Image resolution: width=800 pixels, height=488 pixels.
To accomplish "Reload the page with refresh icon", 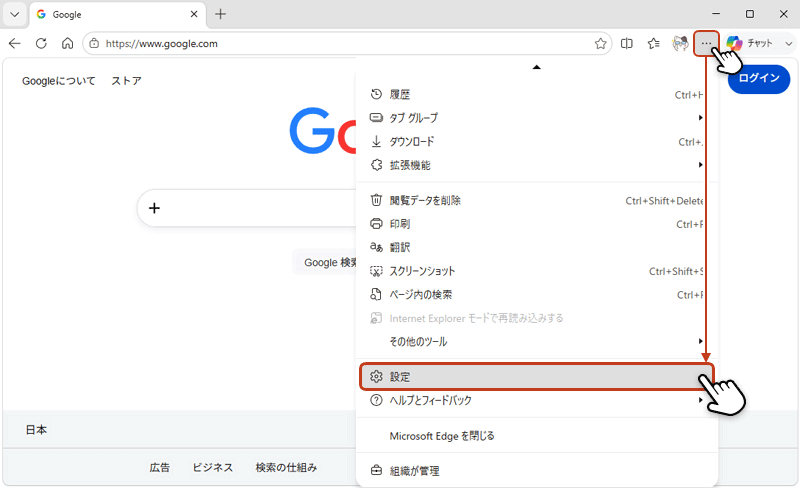I will pyautogui.click(x=41, y=43).
